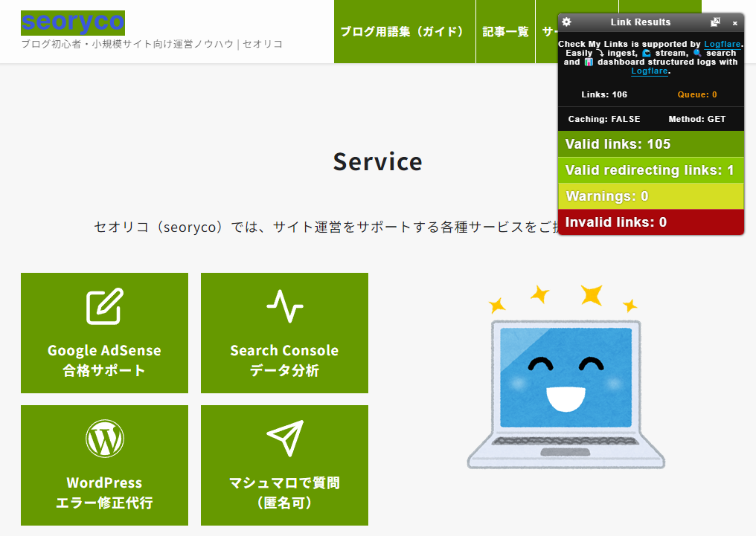Close the Link Results panel

734,23
